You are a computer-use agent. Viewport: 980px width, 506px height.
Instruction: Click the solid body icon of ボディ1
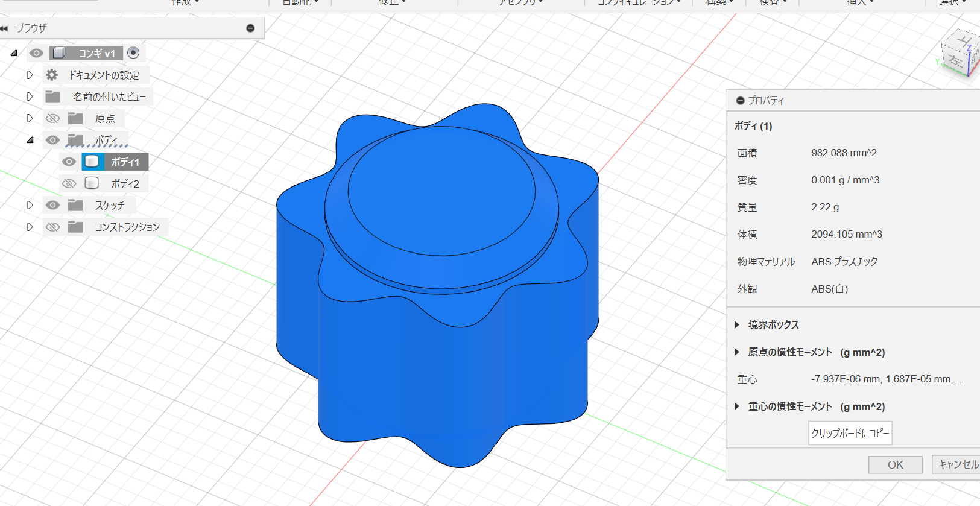coord(92,162)
